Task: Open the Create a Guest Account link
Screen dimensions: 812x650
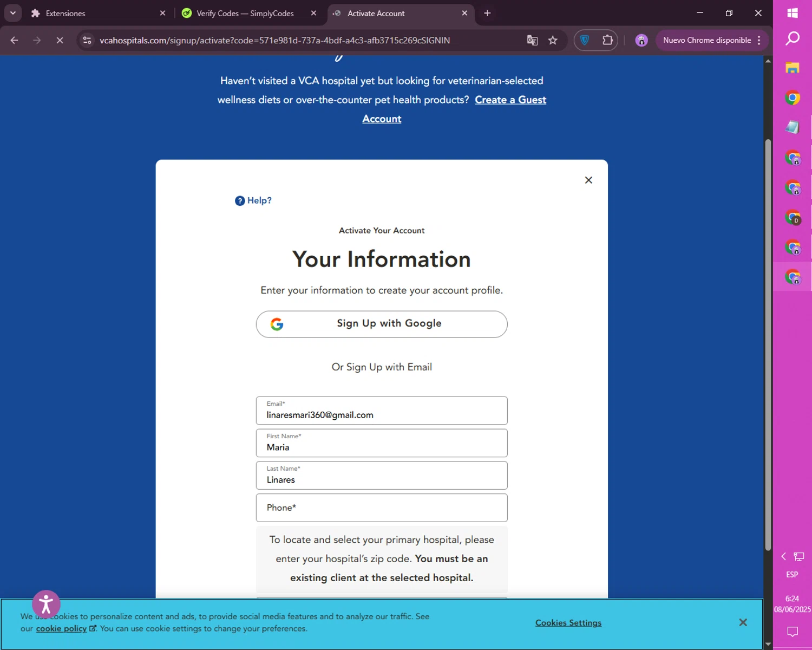Action: [510, 100]
